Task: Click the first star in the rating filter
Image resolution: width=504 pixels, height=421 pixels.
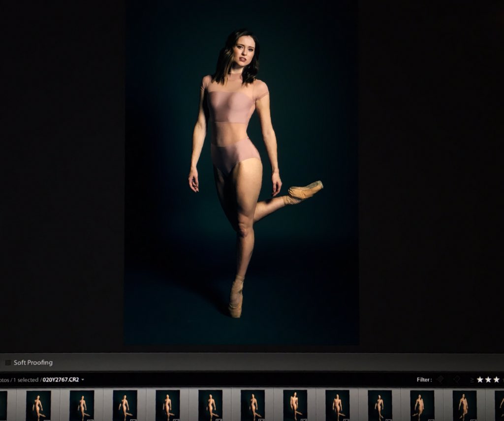Action: click(480, 380)
